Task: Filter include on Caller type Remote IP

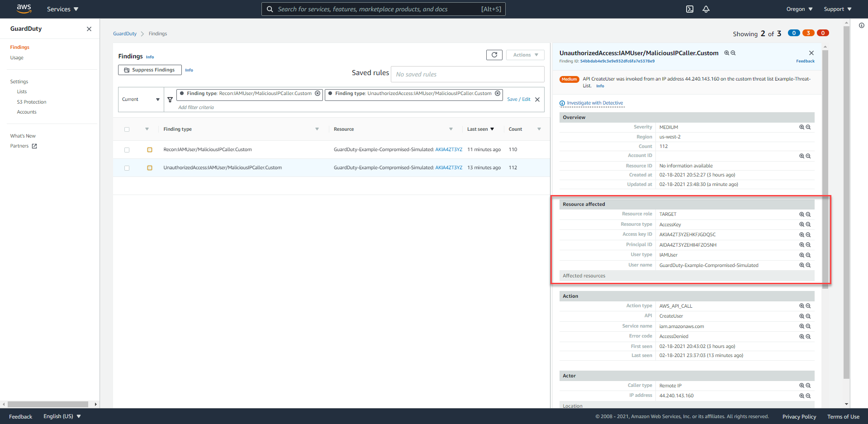Action: pos(802,386)
